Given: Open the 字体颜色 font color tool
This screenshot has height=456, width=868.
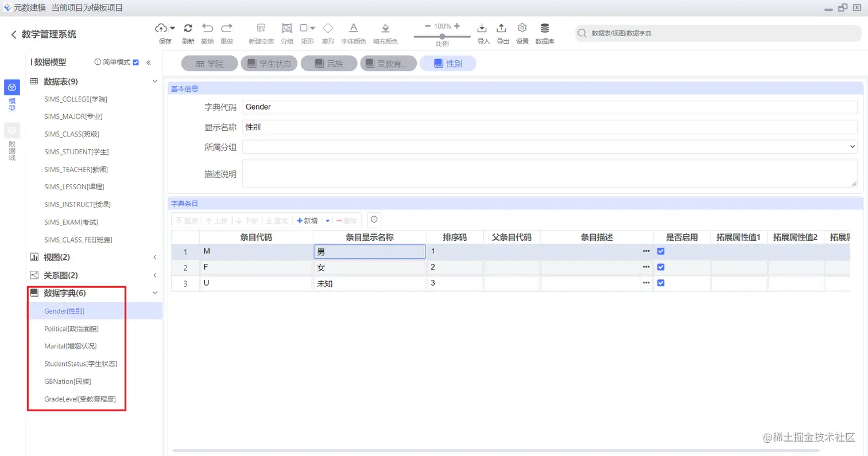Looking at the screenshot, I should (x=353, y=27).
